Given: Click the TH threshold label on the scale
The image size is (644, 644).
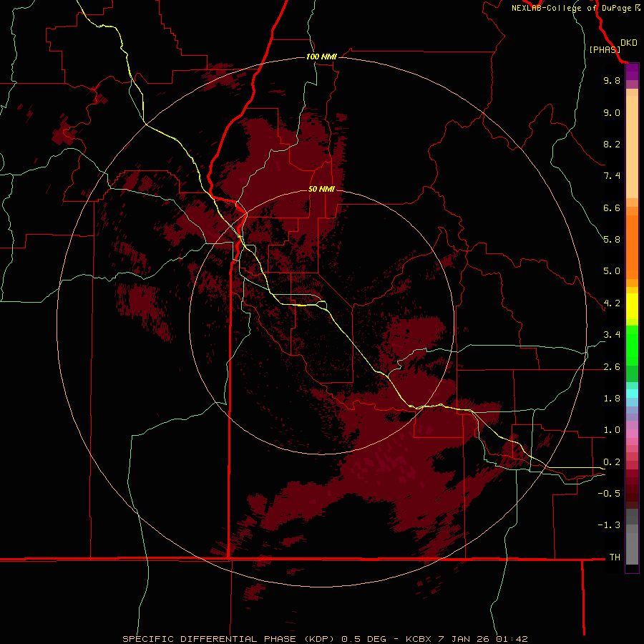Looking at the screenshot, I should click(x=615, y=557).
